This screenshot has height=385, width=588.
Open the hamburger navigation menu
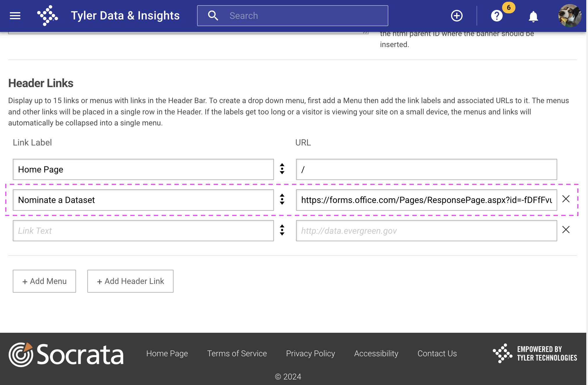(x=15, y=16)
